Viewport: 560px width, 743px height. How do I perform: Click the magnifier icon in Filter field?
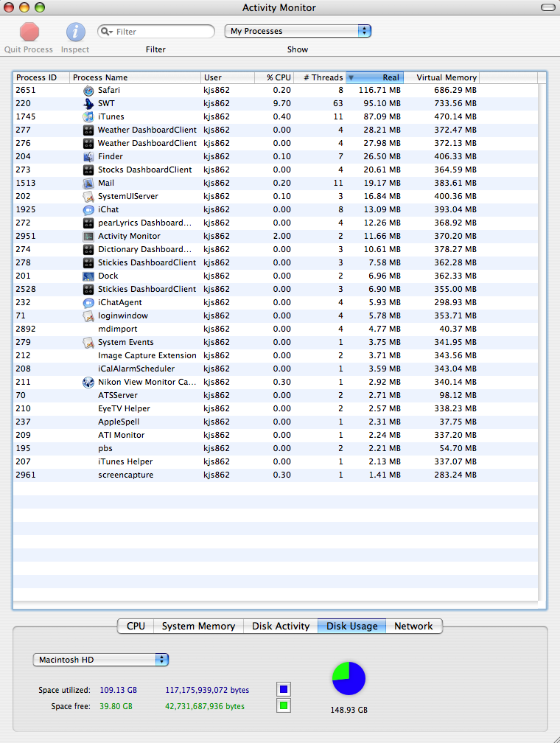(x=107, y=32)
